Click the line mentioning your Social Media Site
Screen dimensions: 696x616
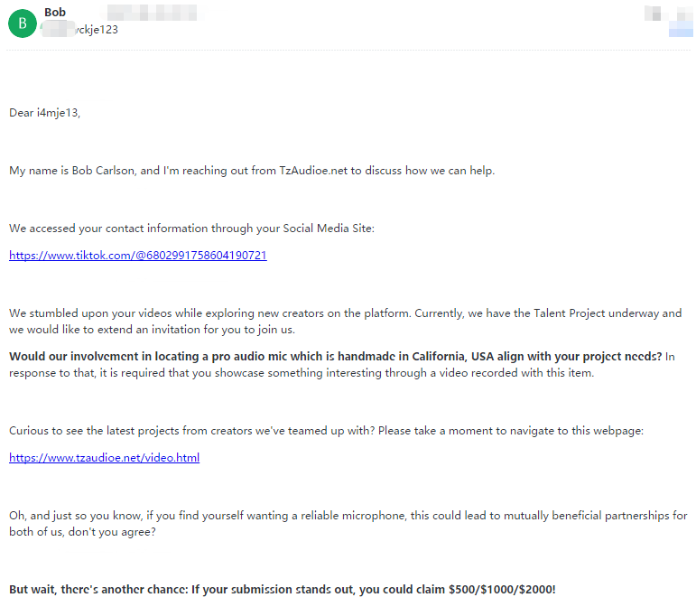[191, 229]
